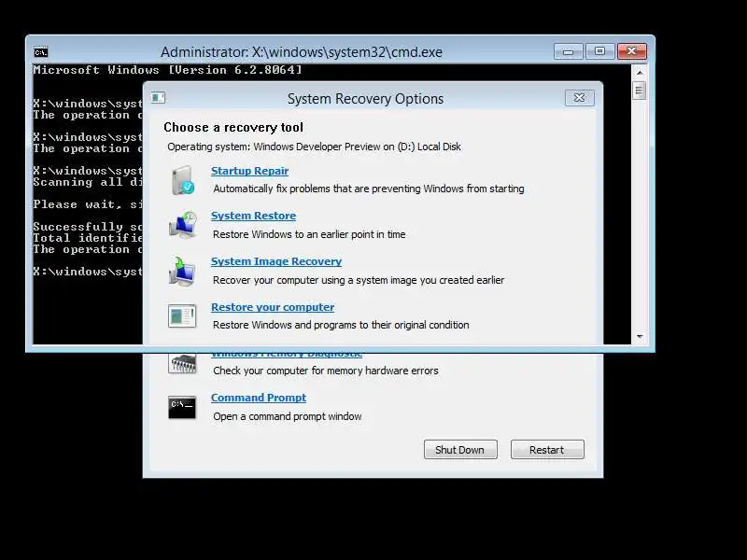Click the cmd window scroll down arrow
Viewport: 747px width, 560px height.
click(640, 337)
